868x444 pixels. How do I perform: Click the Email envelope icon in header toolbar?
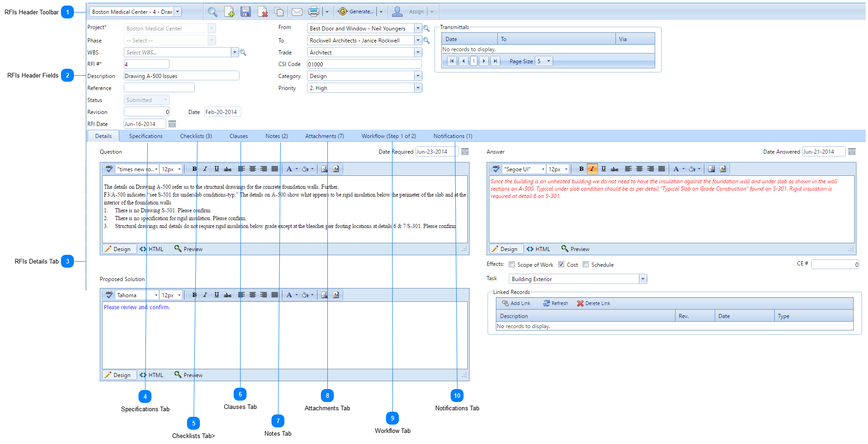point(297,12)
